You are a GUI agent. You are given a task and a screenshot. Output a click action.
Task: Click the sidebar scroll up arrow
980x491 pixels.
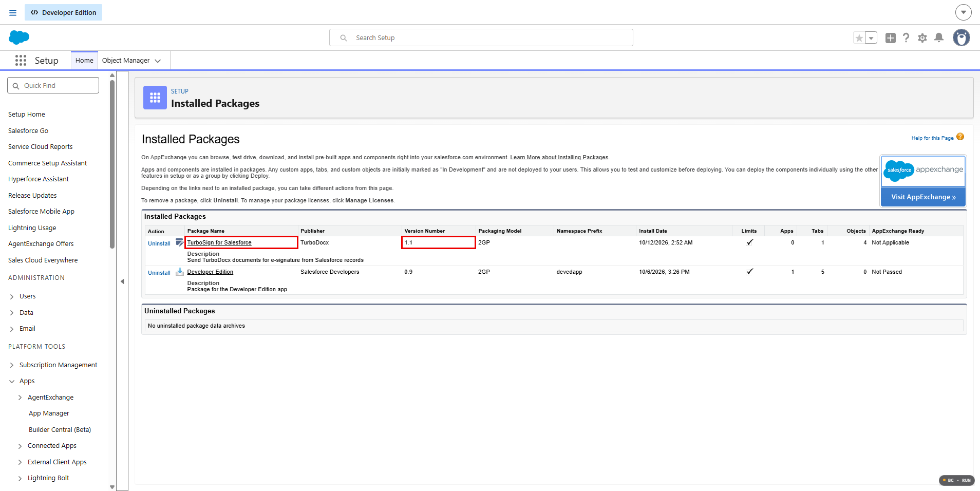click(112, 75)
